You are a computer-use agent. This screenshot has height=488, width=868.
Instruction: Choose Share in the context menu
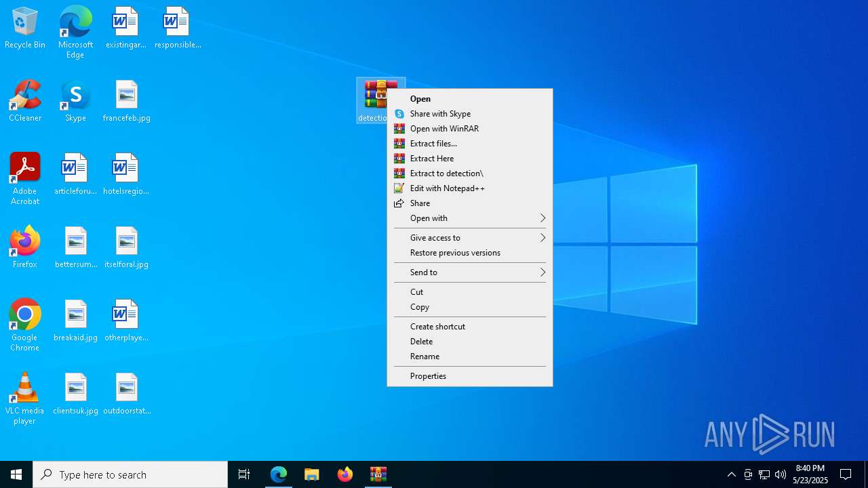[x=470, y=203]
